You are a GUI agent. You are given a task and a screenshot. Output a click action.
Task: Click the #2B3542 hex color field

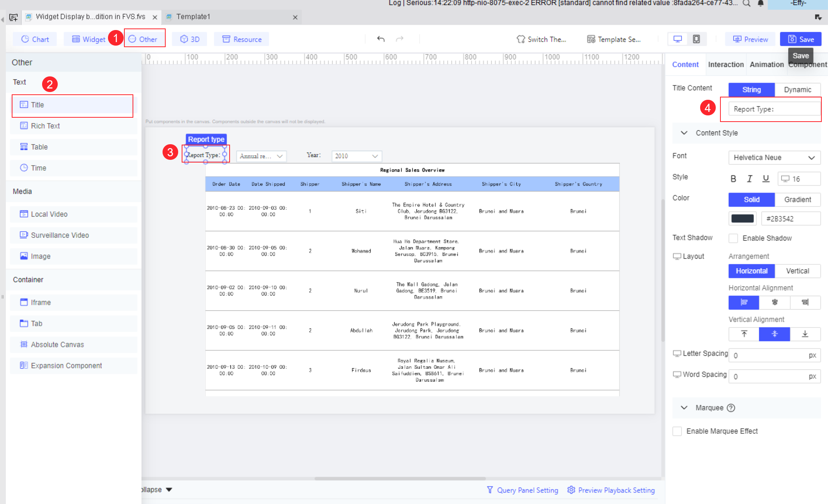click(x=791, y=219)
